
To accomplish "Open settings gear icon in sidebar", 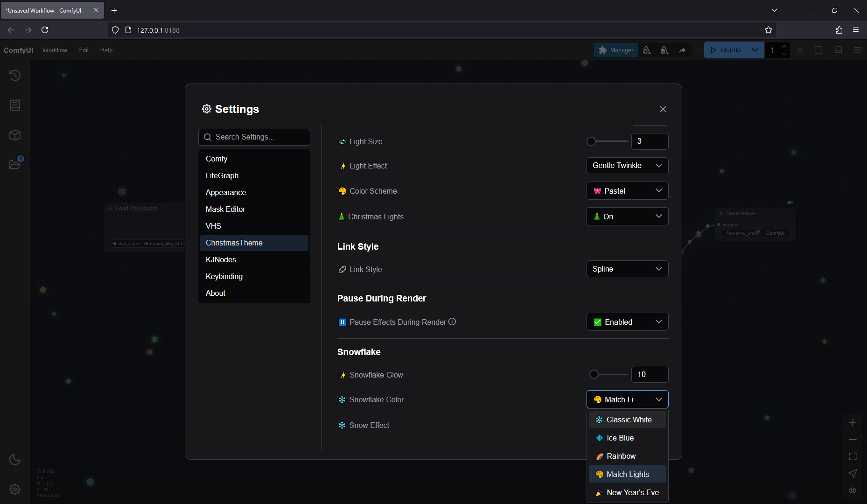I will [x=15, y=489].
